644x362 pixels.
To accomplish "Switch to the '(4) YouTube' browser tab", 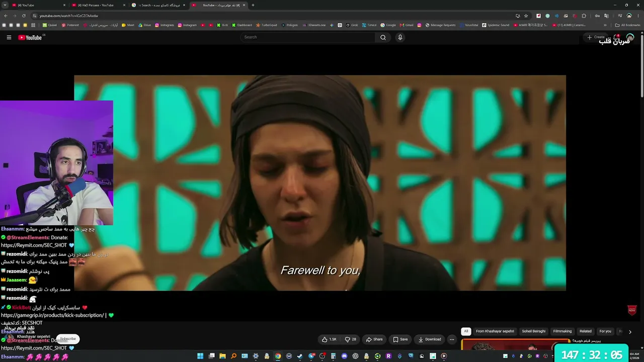I will [x=38, y=5].
